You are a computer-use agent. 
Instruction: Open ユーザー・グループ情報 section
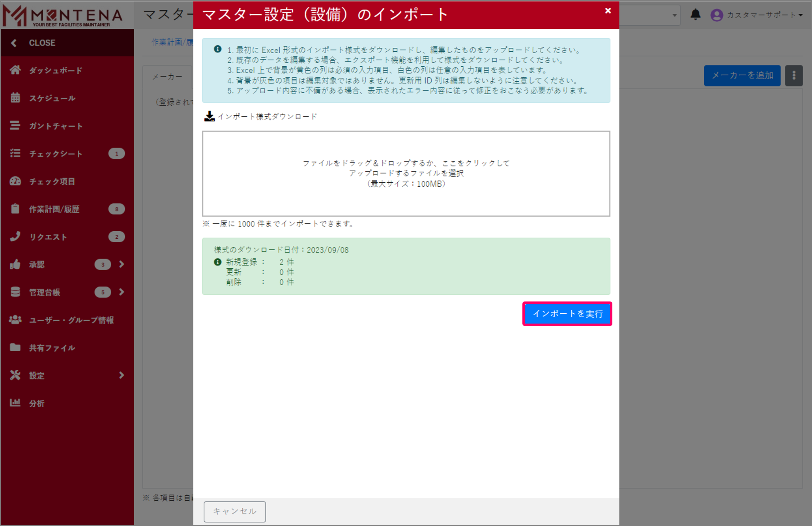(71, 320)
